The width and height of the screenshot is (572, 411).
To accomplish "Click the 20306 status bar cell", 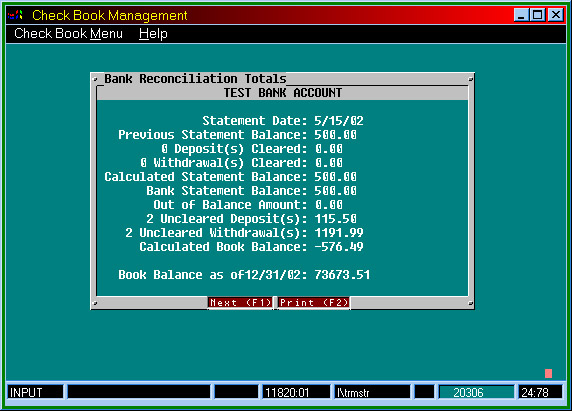I will click(476, 392).
